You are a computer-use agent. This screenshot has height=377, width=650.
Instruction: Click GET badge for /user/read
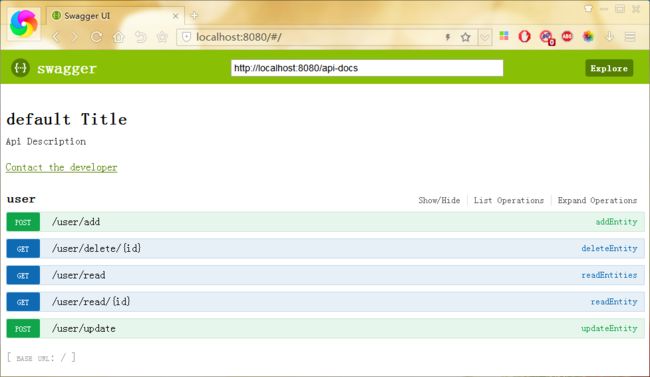click(x=23, y=275)
